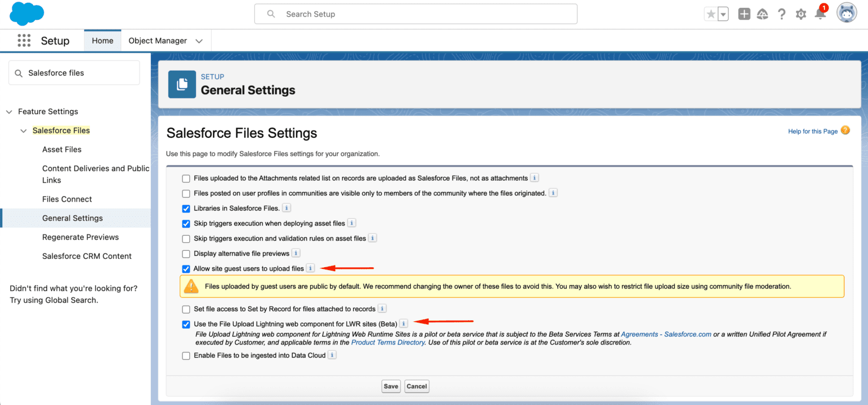
Task: Click the favorites star icon
Action: [x=712, y=14]
